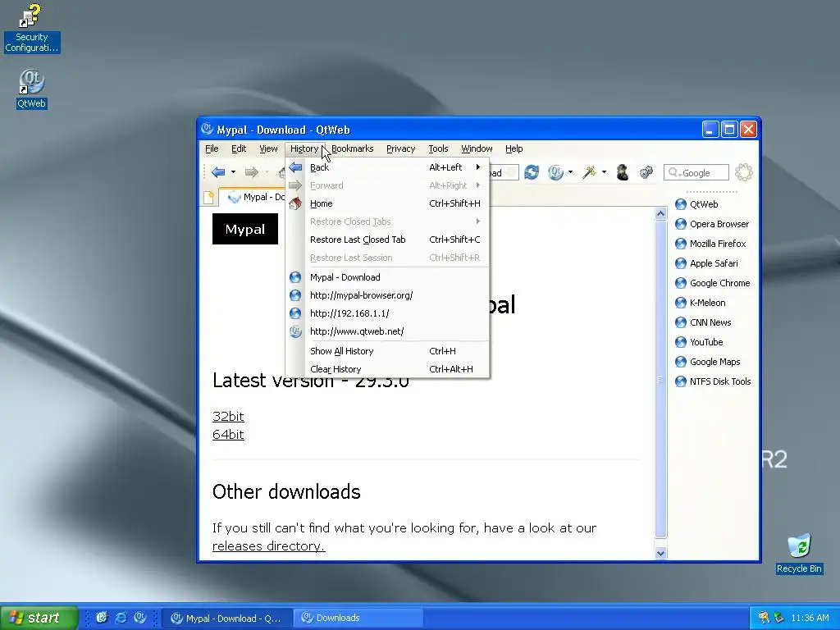Open the View menu
The image size is (840, 630).
tap(268, 149)
